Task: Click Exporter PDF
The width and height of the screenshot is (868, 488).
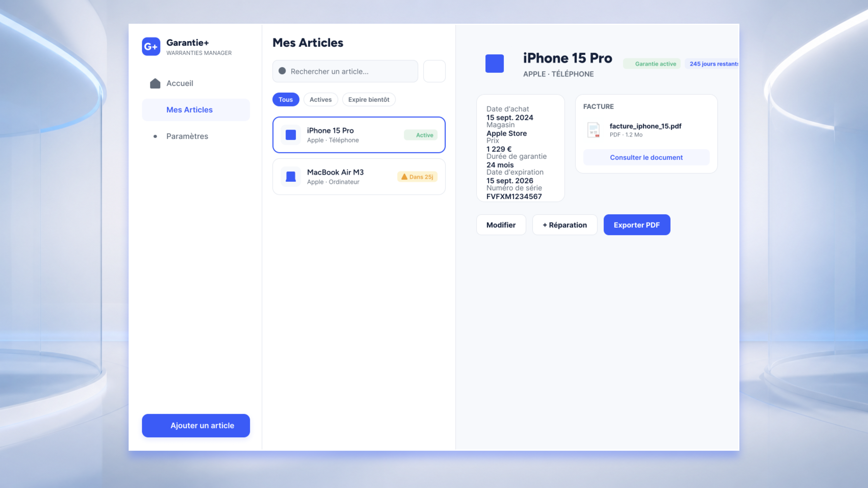Action: click(637, 225)
